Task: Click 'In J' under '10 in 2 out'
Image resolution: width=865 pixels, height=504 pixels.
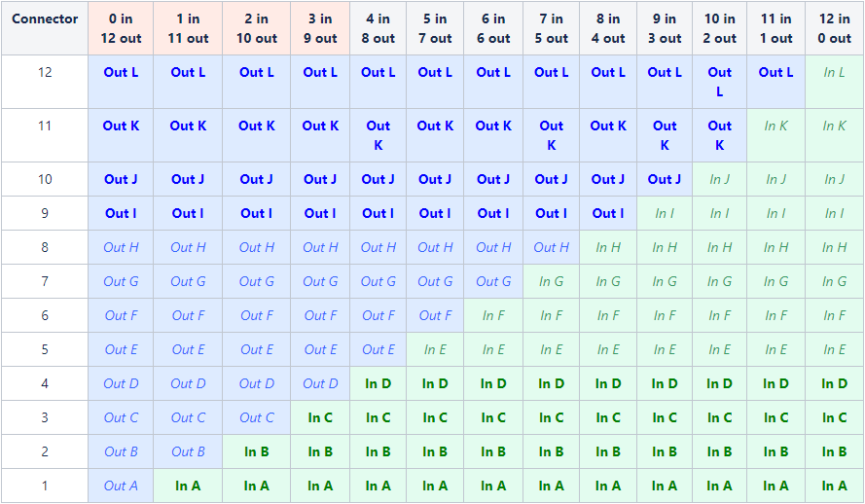Action: (x=719, y=179)
